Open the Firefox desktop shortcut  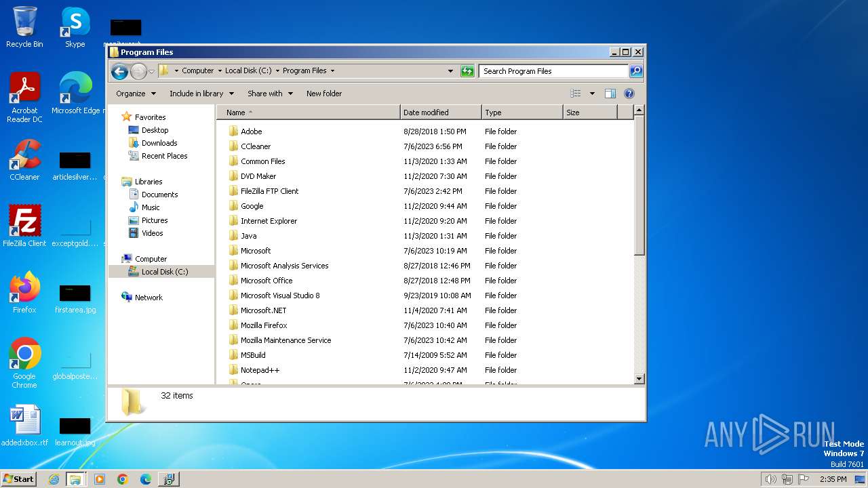tap(24, 292)
